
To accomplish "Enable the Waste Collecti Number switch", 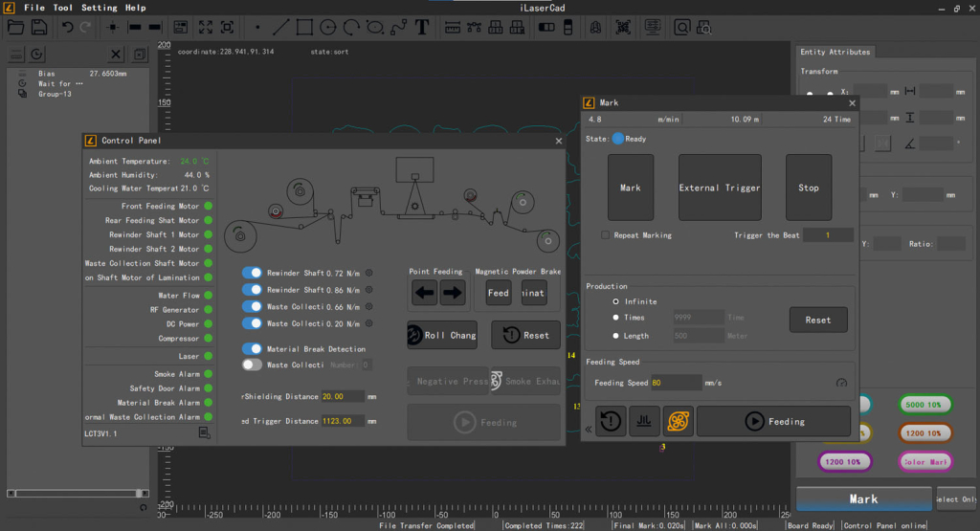I will (x=252, y=365).
